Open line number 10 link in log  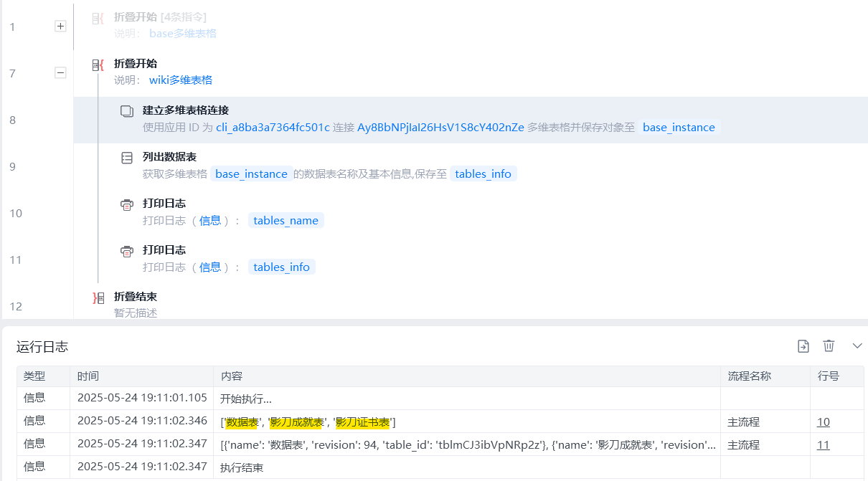823,422
